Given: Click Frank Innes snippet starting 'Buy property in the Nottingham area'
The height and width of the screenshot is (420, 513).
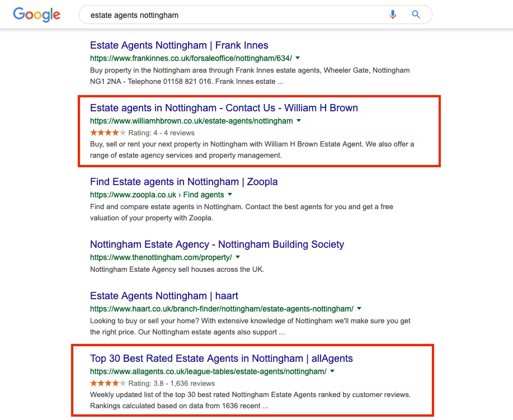Looking at the screenshot, I should point(250,76).
